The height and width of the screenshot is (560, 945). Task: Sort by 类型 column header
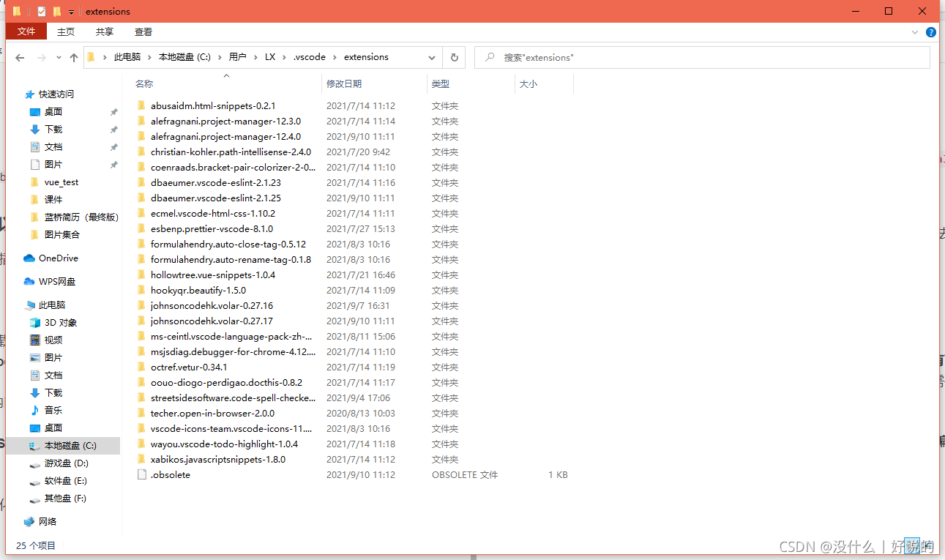click(441, 84)
